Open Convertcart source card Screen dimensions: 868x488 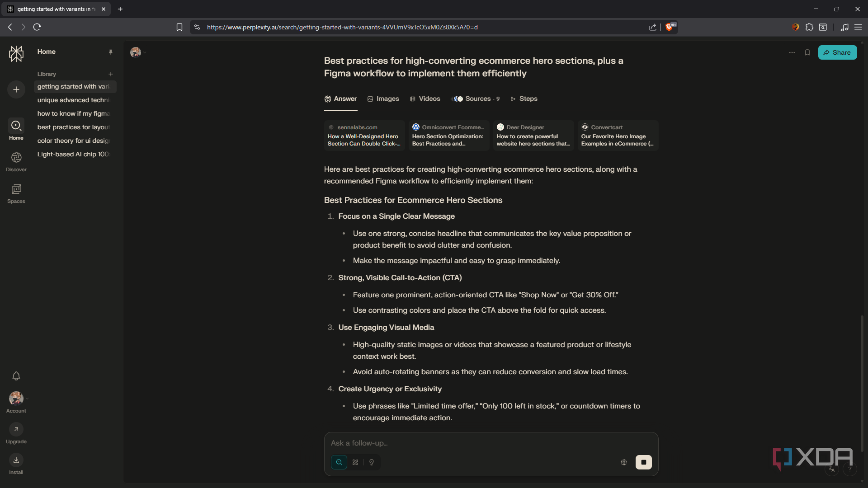click(618, 135)
